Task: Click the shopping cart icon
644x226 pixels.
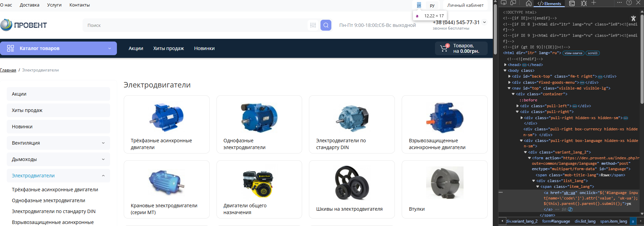Action: click(444, 48)
